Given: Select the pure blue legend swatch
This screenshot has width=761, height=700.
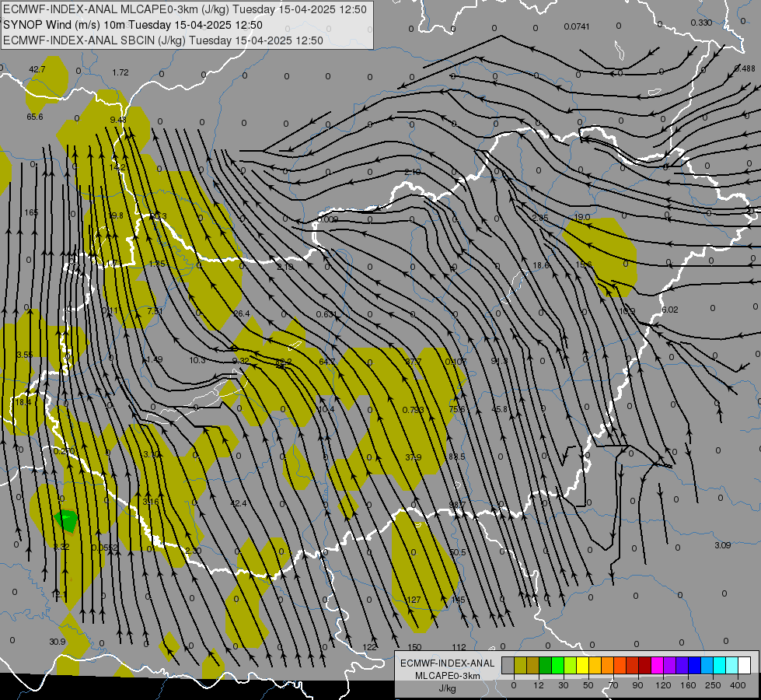Looking at the screenshot, I should tap(695, 665).
